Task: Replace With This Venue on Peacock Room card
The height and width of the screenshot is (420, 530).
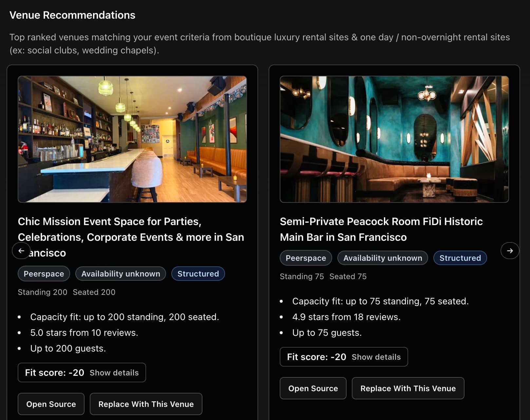Action: click(408, 388)
